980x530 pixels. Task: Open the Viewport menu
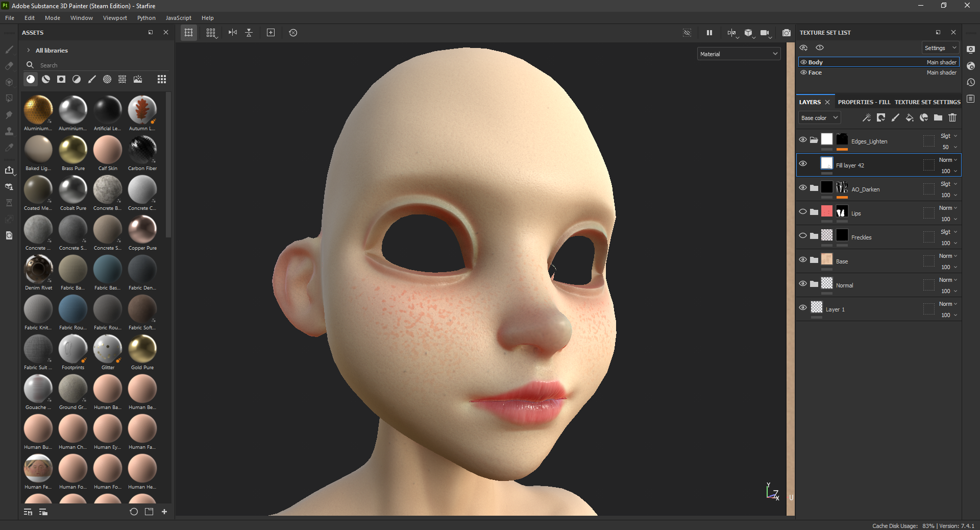pyautogui.click(x=115, y=18)
